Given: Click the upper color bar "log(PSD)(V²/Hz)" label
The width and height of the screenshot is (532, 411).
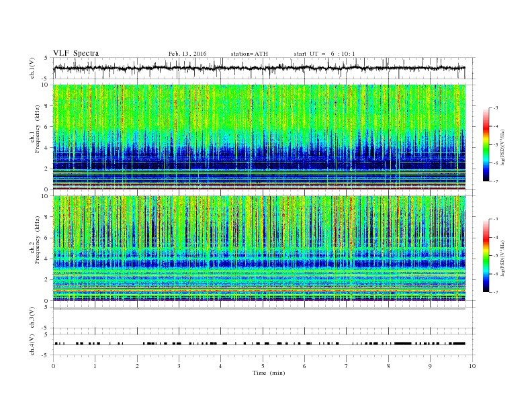Looking at the screenshot, I should pos(503,147).
